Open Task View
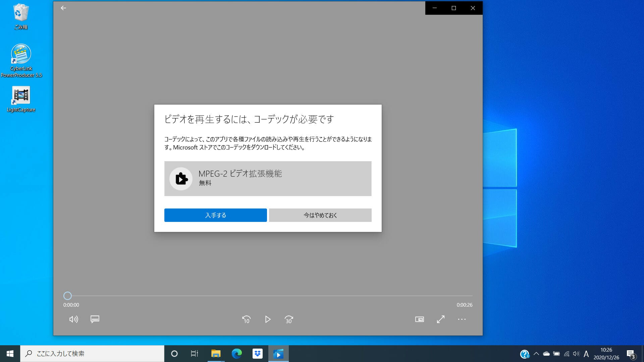Image resolution: width=644 pixels, height=362 pixels. pyautogui.click(x=195, y=354)
